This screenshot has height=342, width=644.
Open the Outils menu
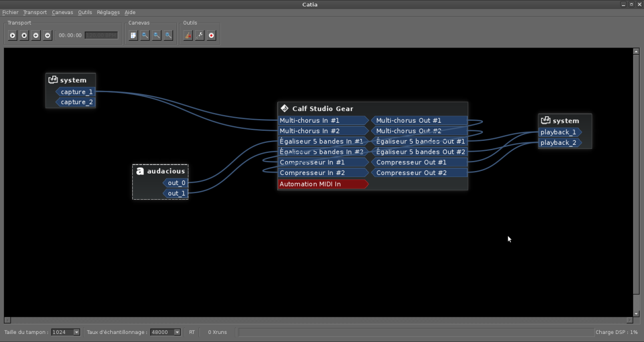(x=85, y=12)
